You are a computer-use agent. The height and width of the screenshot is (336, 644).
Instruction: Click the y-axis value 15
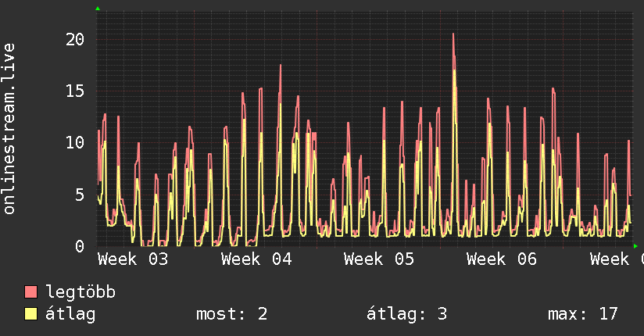[75, 91]
